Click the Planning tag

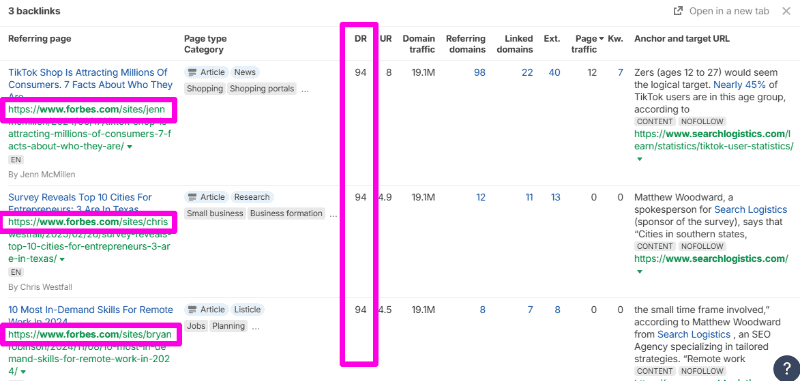pos(228,326)
